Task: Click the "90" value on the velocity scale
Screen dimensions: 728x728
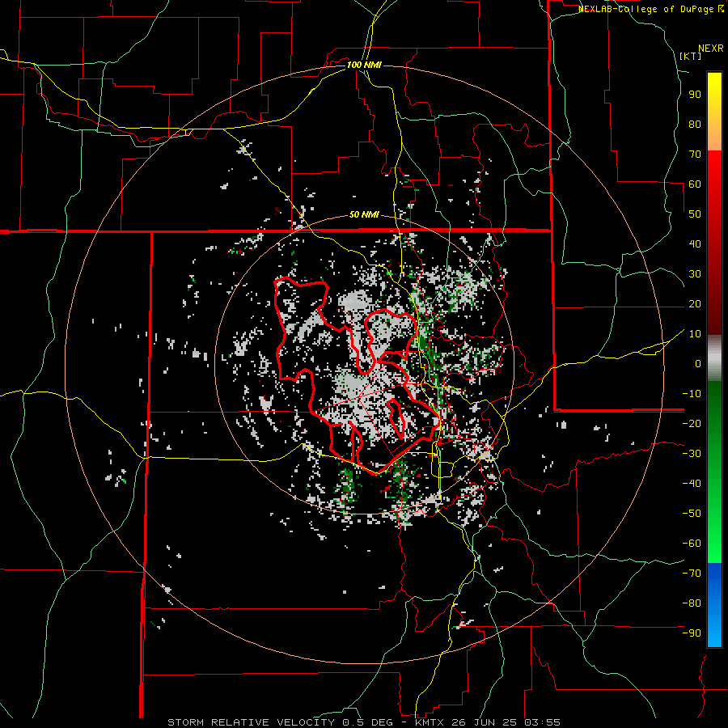Action: 695,95
